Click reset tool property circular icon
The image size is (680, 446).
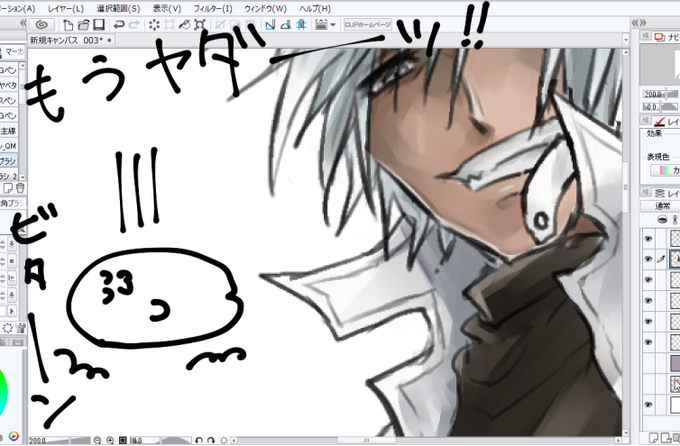pyautogui.click(x=8, y=328)
